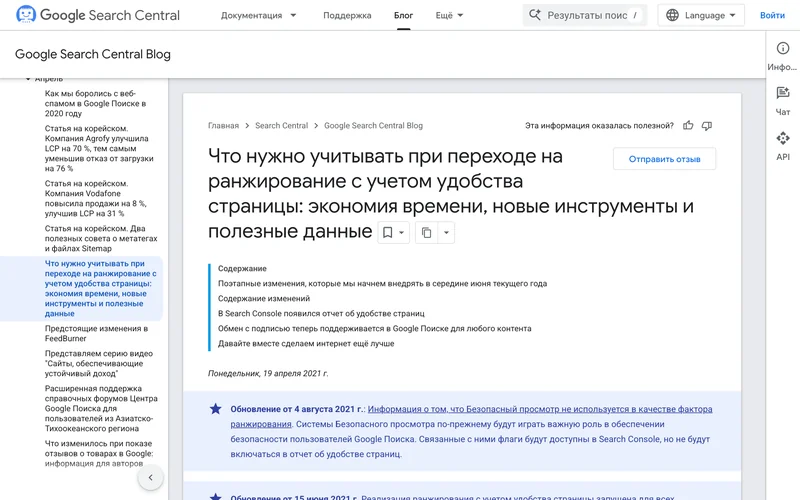The width and height of the screenshot is (800, 500).
Task: Collapse the Апрель section arrow in sidebar
Action: (x=28, y=79)
